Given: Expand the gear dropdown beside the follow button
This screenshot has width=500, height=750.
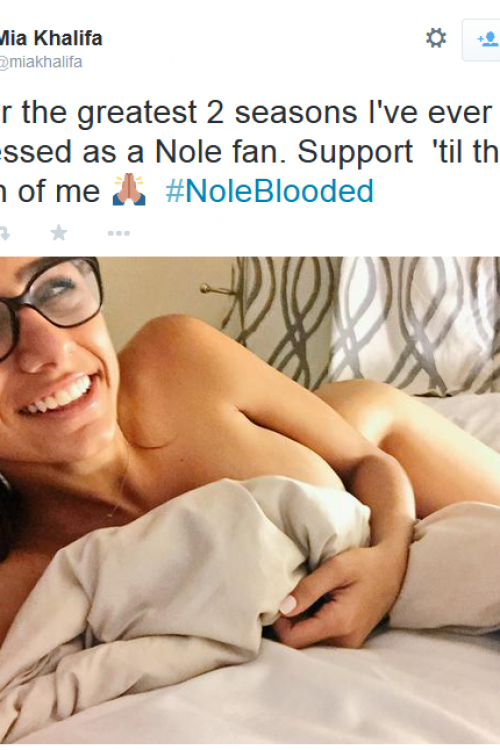Looking at the screenshot, I should pyautogui.click(x=436, y=38).
